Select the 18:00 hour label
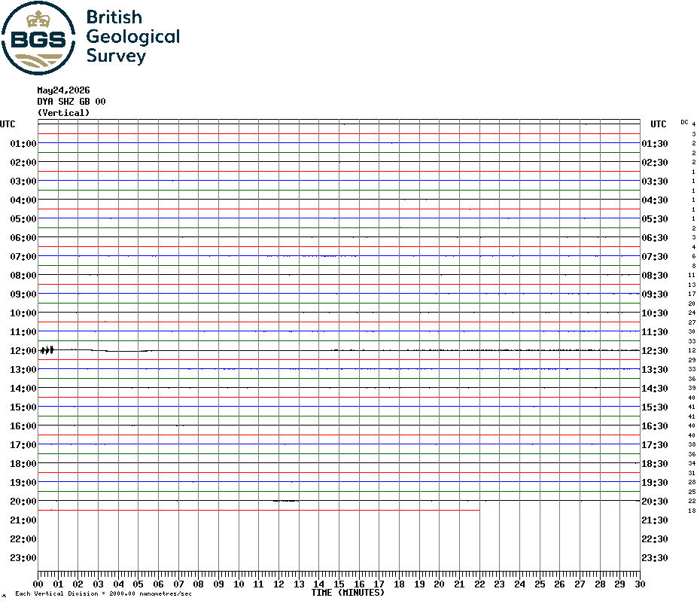The image size is (700, 604). pyautogui.click(x=23, y=464)
